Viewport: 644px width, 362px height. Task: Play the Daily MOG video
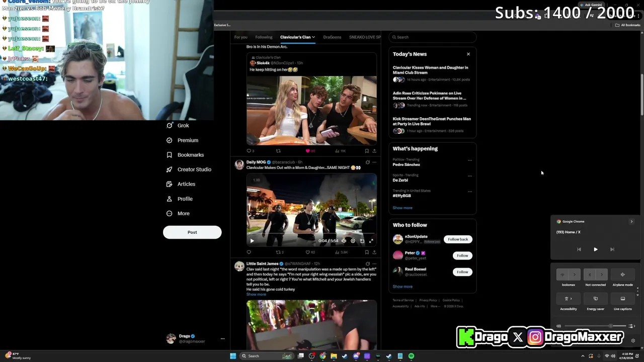tap(252, 241)
